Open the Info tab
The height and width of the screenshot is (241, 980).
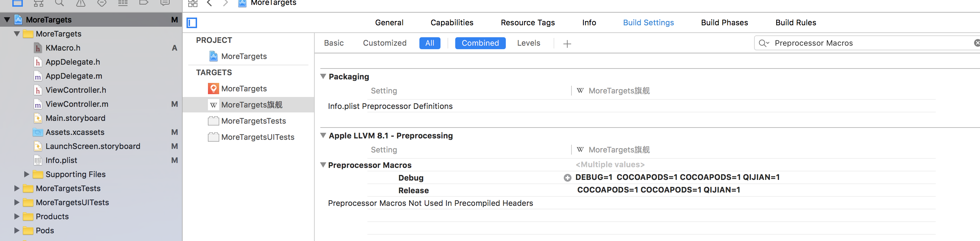[x=589, y=23]
